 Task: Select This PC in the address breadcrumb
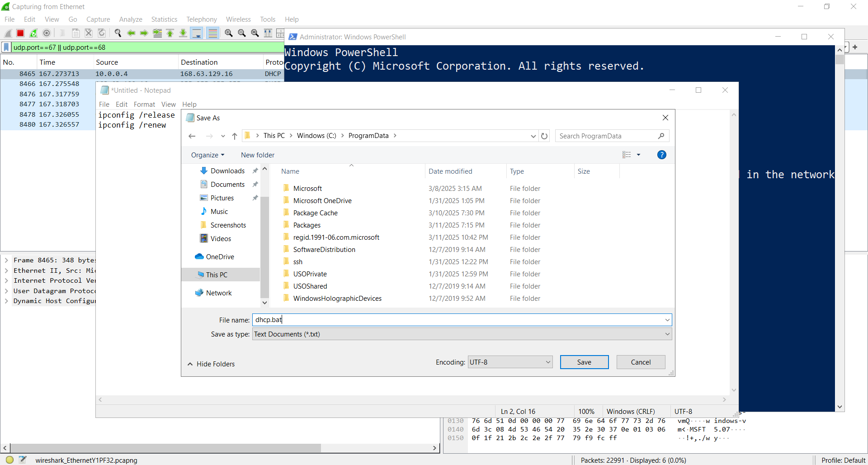pyautogui.click(x=274, y=136)
